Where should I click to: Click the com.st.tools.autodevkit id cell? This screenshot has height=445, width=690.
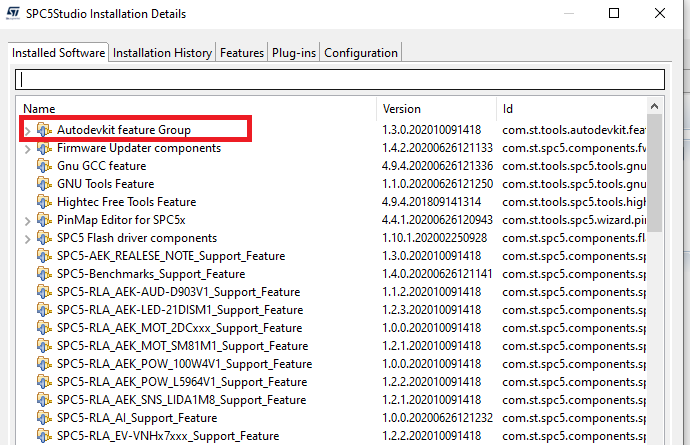(x=574, y=130)
